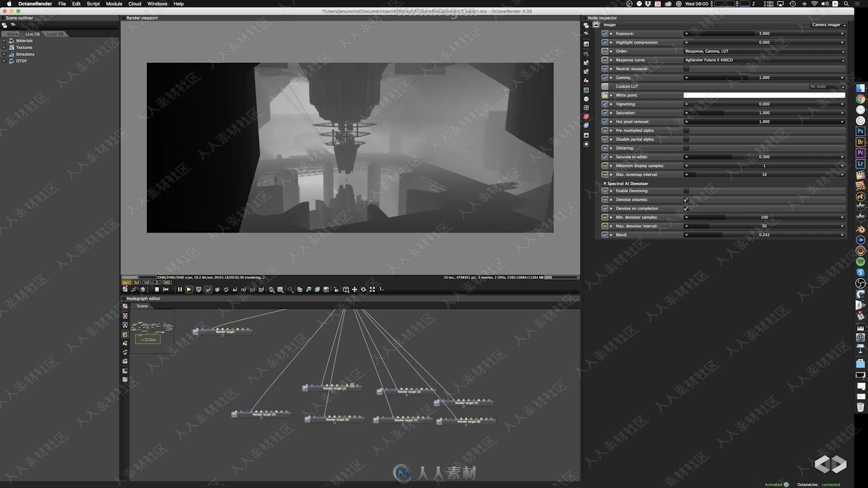Viewport: 868px width, 488px height.
Task: Enable Denoising checkbox
Action: coord(686,191)
